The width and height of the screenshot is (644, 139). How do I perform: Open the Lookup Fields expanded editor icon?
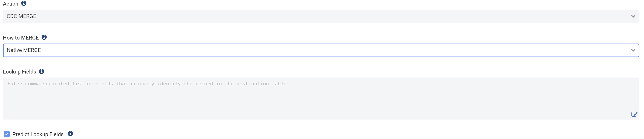[634, 114]
